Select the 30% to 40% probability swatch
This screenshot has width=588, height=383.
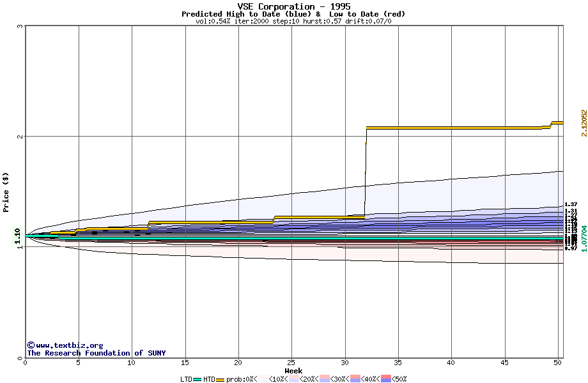click(355, 379)
